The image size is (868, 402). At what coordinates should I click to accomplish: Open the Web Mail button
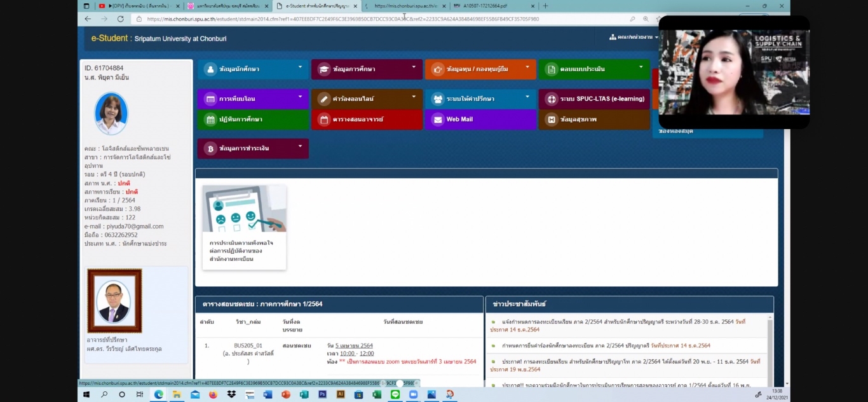(x=480, y=120)
